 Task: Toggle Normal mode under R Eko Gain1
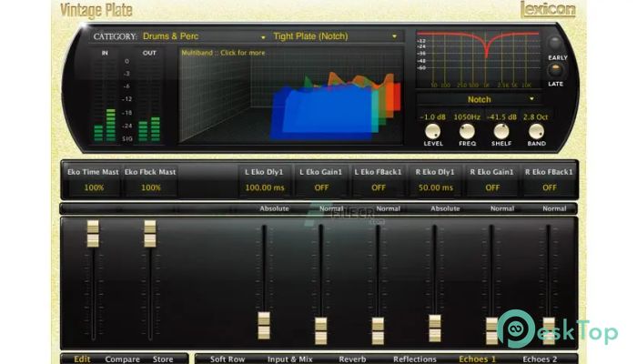[x=502, y=208]
